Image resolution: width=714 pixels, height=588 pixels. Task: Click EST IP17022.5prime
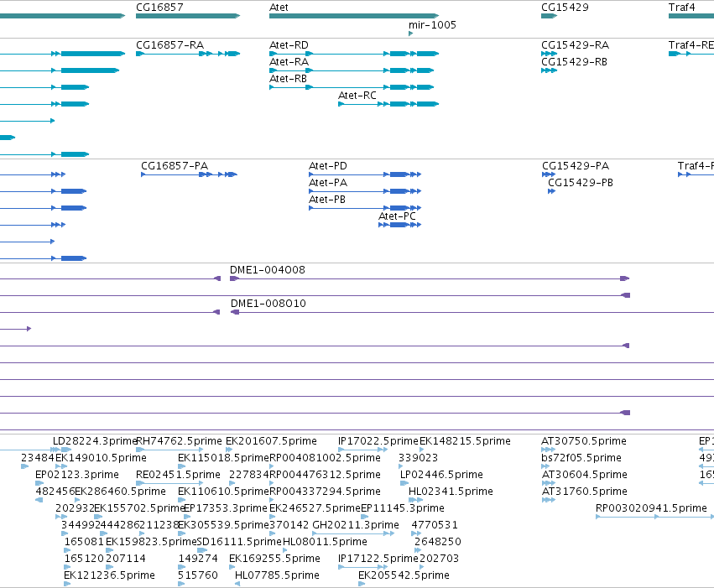tap(378, 441)
